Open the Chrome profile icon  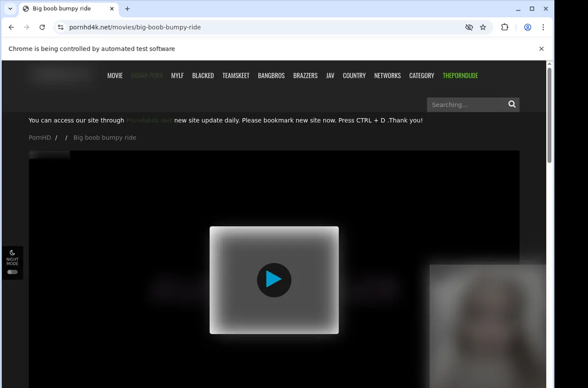(528, 27)
